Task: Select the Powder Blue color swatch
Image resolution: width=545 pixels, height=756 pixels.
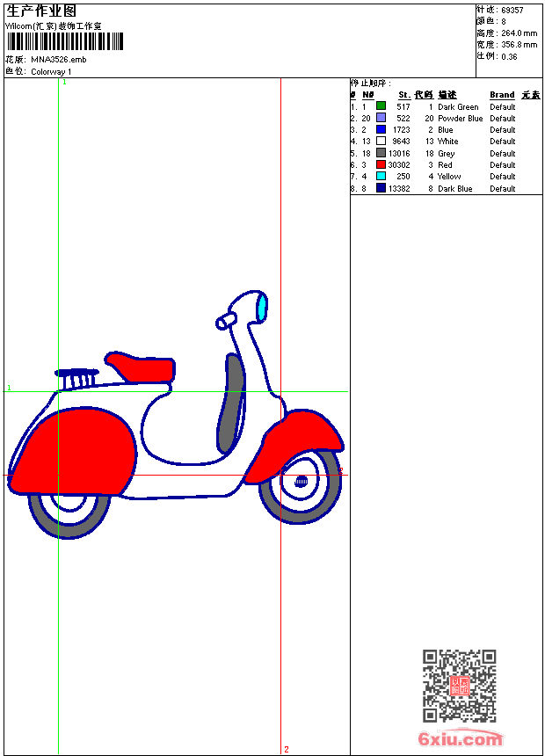Action: 381,118
